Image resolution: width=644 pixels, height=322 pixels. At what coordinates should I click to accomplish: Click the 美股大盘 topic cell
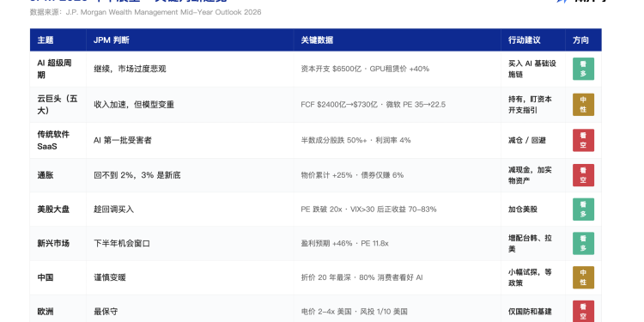click(x=58, y=210)
